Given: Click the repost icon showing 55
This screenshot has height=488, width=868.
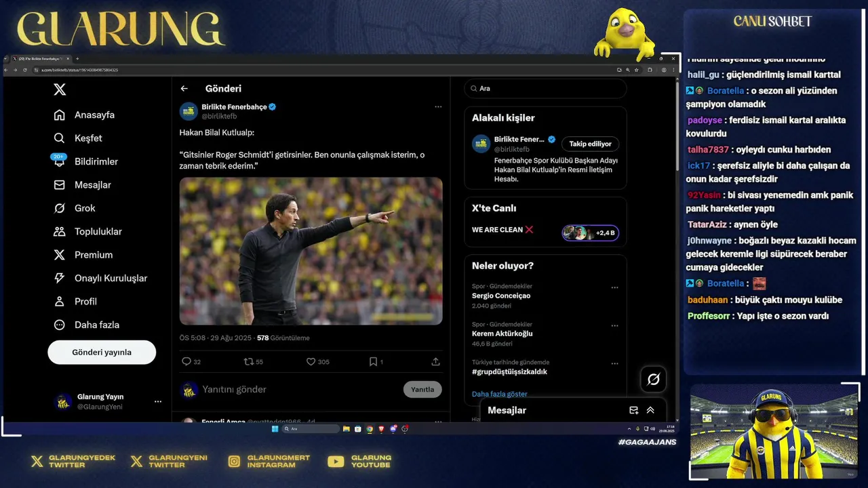Looking at the screenshot, I should click(249, 362).
